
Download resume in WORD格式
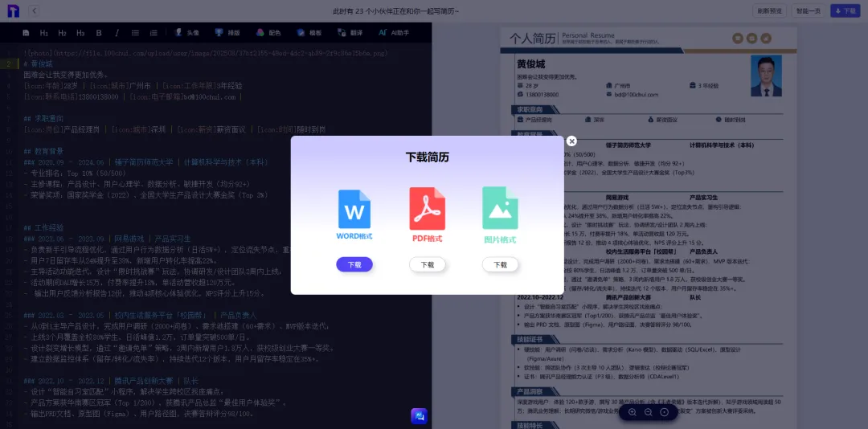pyautogui.click(x=354, y=264)
